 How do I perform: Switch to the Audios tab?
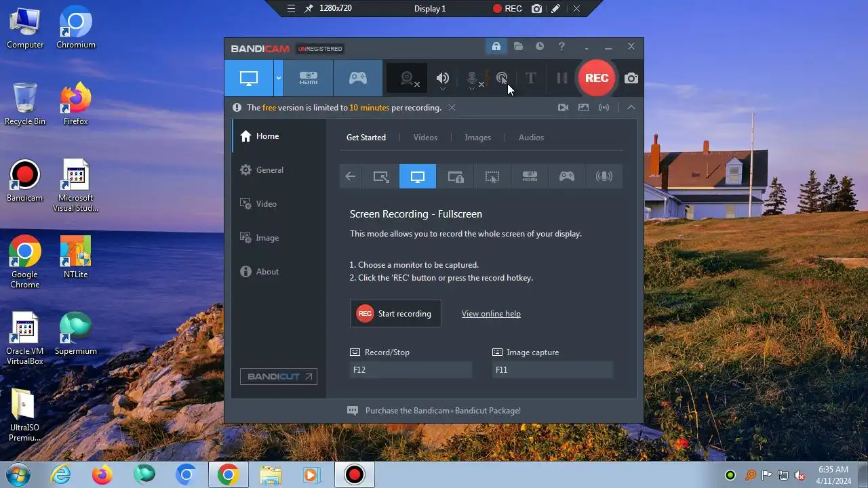coord(532,138)
